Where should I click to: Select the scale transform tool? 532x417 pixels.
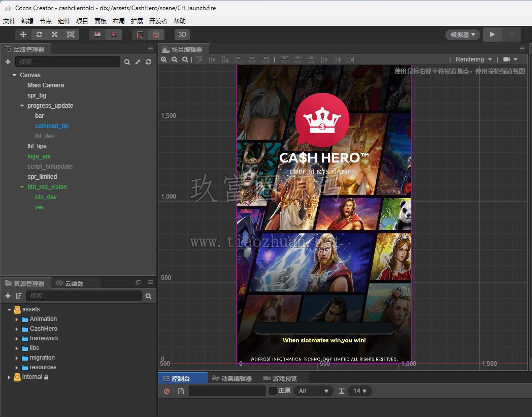55,35
